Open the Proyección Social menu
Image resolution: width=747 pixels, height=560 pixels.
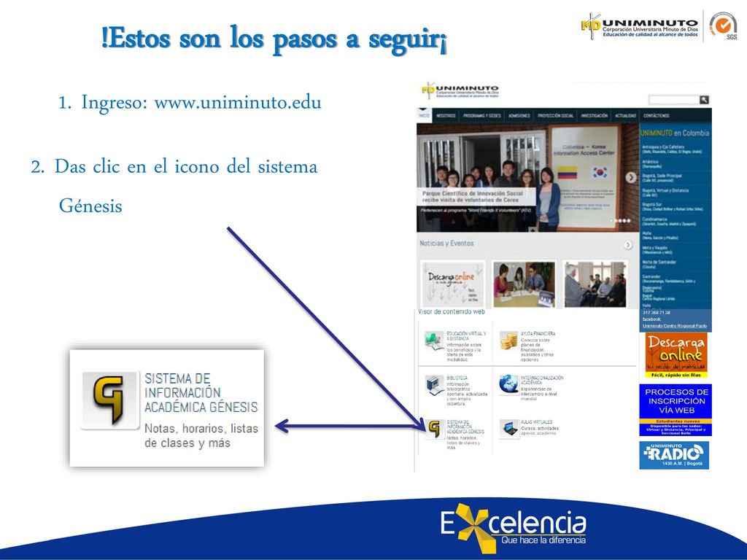coord(555,116)
